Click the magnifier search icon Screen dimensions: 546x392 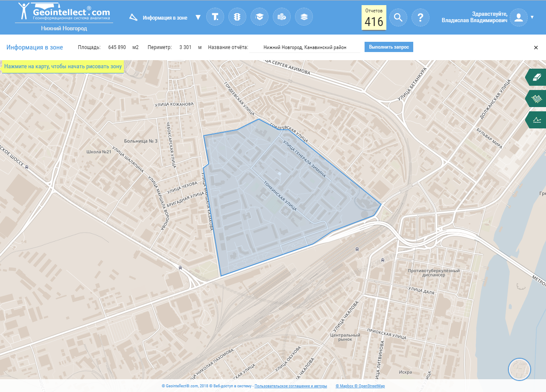tap(398, 17)
